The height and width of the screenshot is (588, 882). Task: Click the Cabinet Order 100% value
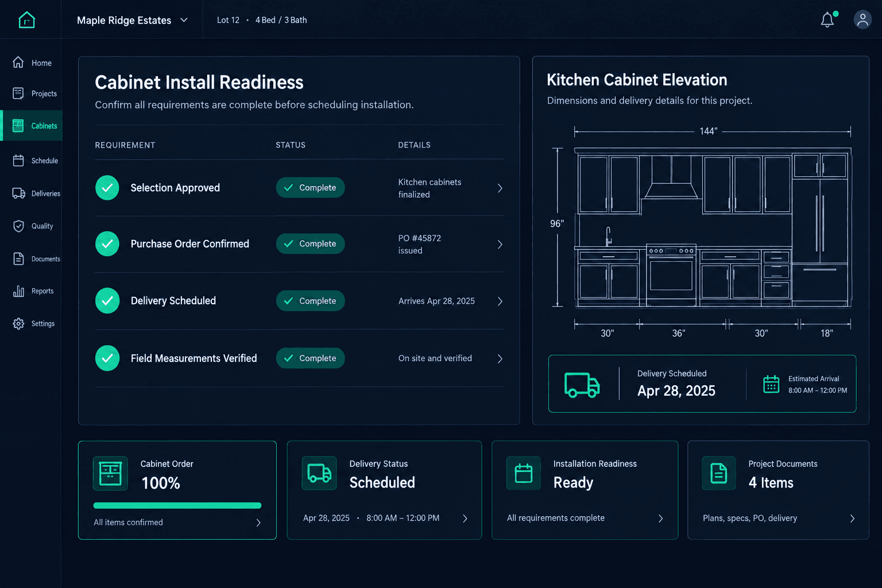[161, 483]
